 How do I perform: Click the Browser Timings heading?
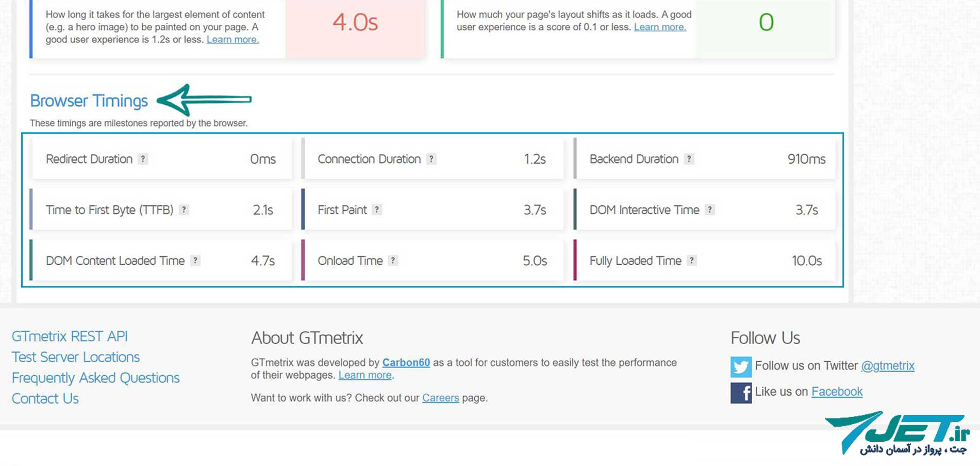click(x=89, y=101)
